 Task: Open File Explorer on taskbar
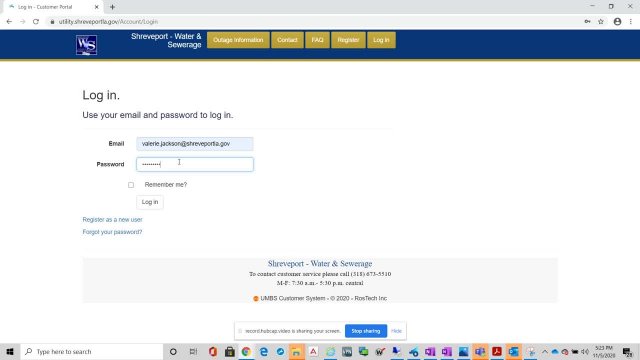[297, 351]
